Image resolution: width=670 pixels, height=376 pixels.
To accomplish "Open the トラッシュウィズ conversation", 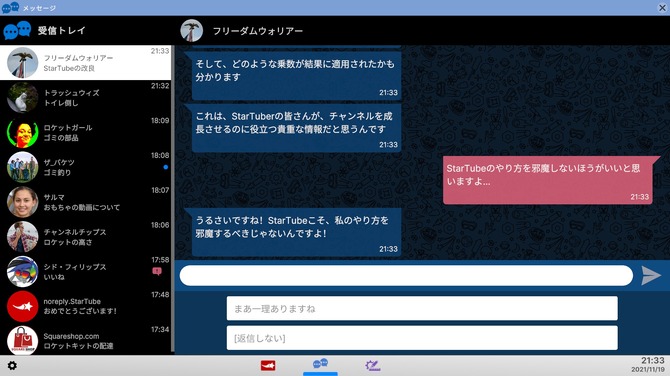I will click(85, 97).
